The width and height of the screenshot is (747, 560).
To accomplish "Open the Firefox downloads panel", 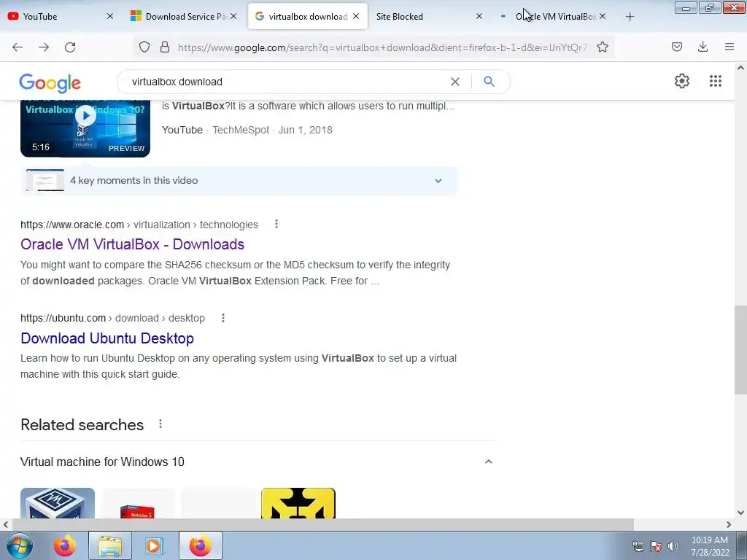I will (x=703, y=47).
